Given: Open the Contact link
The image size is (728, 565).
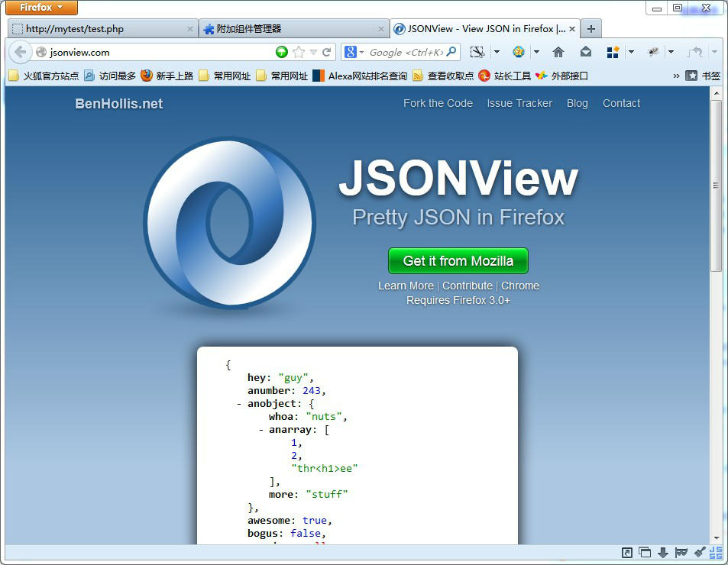Looking at the screenshot, I should pyautogui.click(x=621, y=103).
